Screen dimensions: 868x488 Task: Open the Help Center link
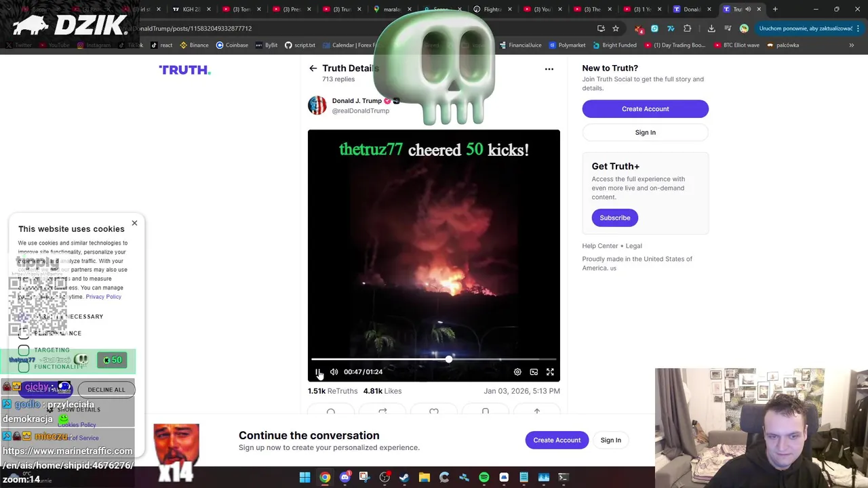[600, 246]
